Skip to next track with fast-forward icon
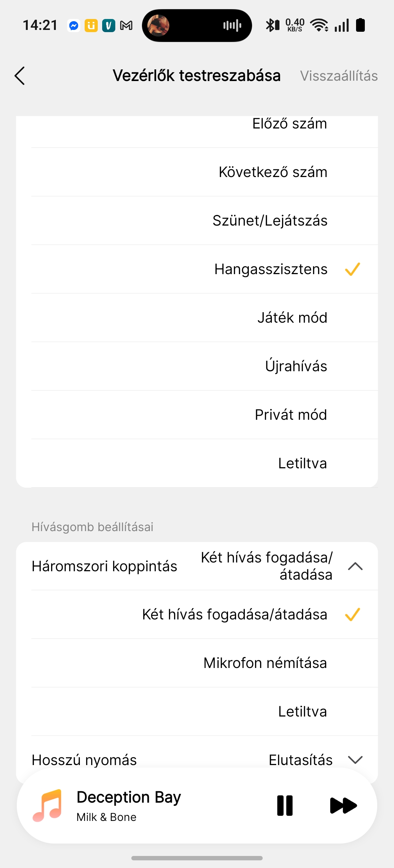 343,805
